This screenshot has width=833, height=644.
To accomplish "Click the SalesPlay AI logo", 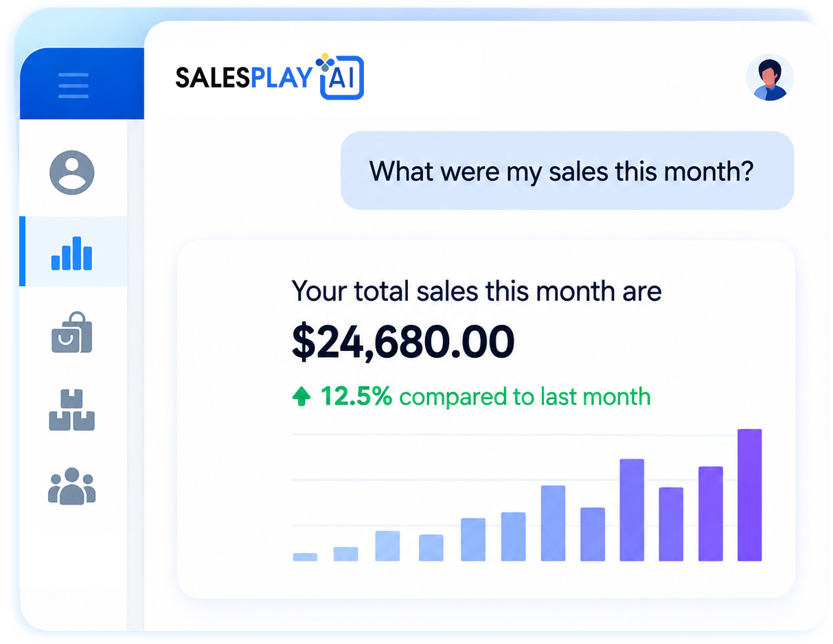I will (x=270, y=77).
